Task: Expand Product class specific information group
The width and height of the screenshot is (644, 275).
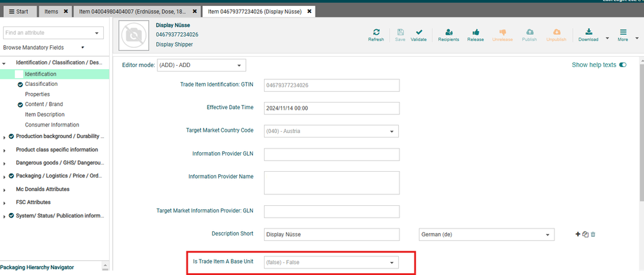Action: click(4, 150)
